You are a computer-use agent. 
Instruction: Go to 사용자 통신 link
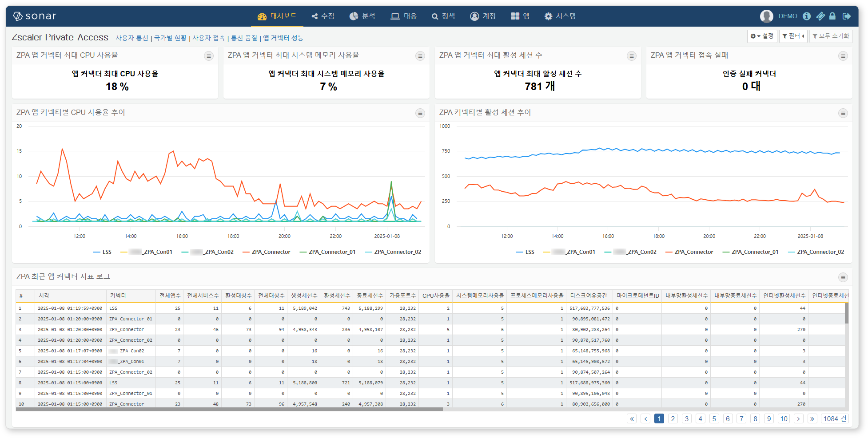click(x=132, y=38)
